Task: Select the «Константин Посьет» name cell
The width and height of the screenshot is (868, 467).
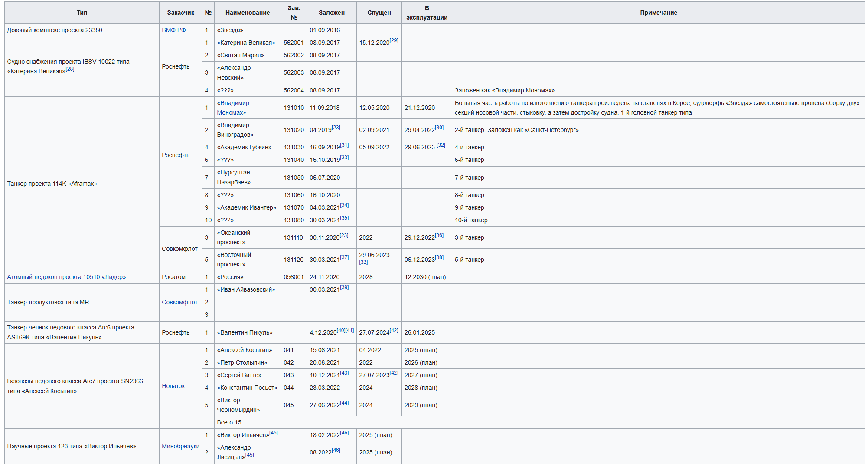Action: click(x=248, y=388)
